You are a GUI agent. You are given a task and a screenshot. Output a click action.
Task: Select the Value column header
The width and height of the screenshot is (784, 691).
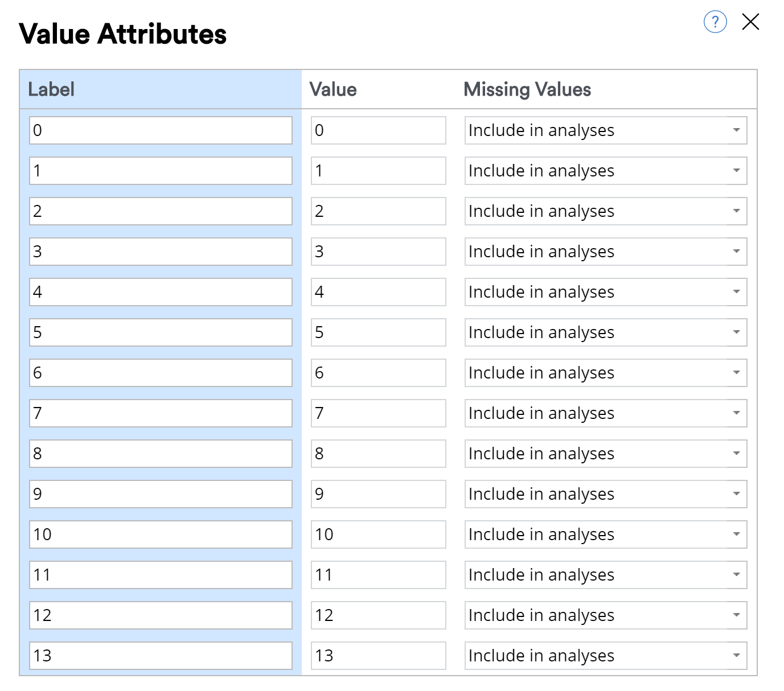(333, 89)
